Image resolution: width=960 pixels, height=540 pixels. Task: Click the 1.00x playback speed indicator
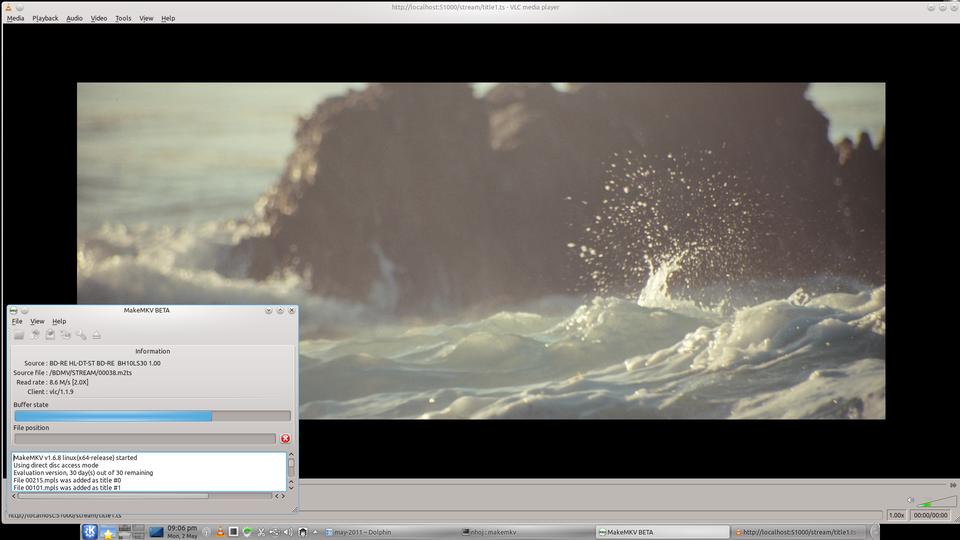(897, 515)
